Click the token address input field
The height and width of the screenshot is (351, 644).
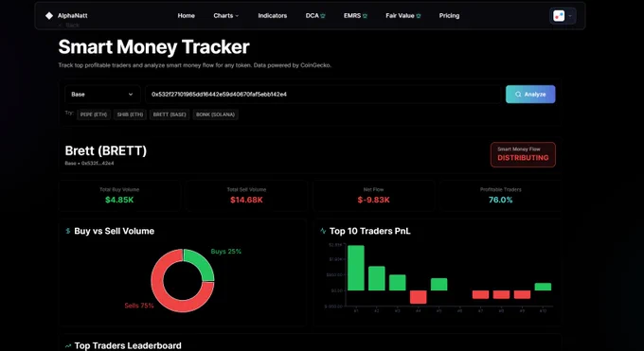323,94
